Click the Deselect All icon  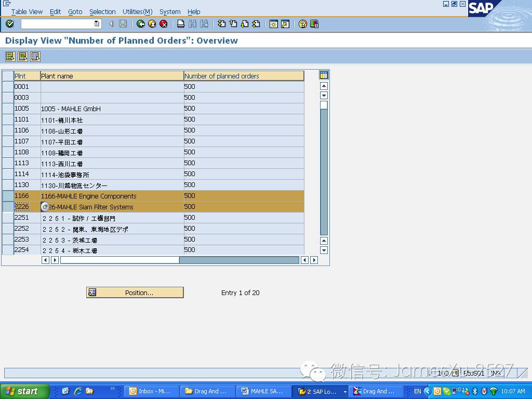(35, 56)
